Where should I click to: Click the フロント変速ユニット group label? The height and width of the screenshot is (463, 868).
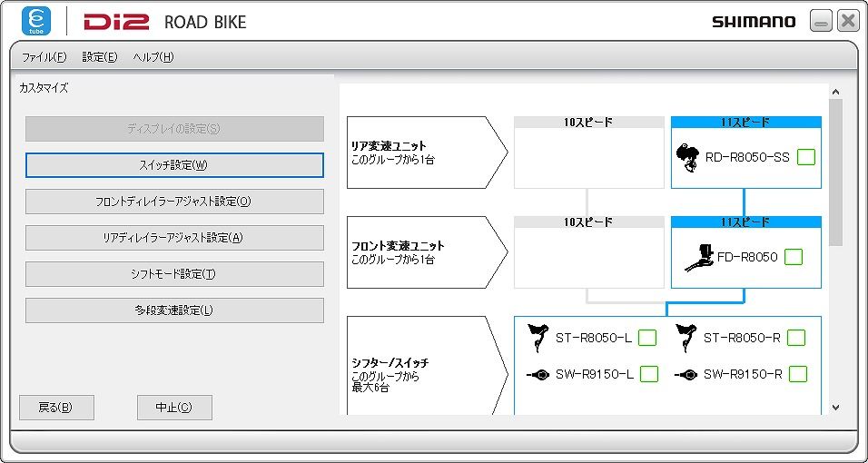pos(398,246)
